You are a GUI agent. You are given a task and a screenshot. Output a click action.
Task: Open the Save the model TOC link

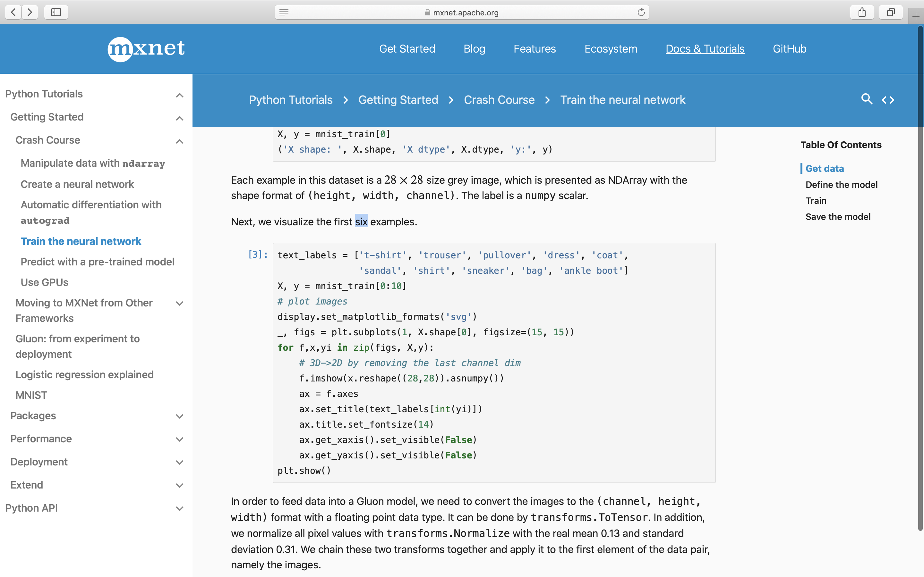click(838, 216)
